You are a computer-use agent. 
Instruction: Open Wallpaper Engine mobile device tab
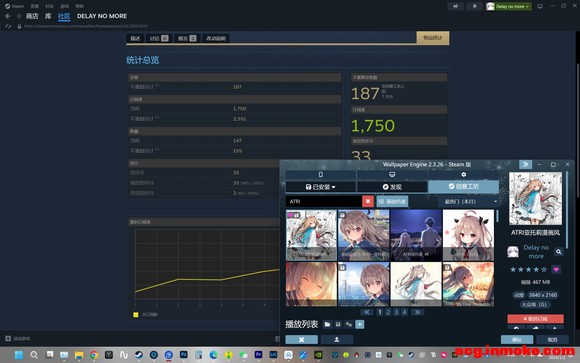tap(321, 174)
